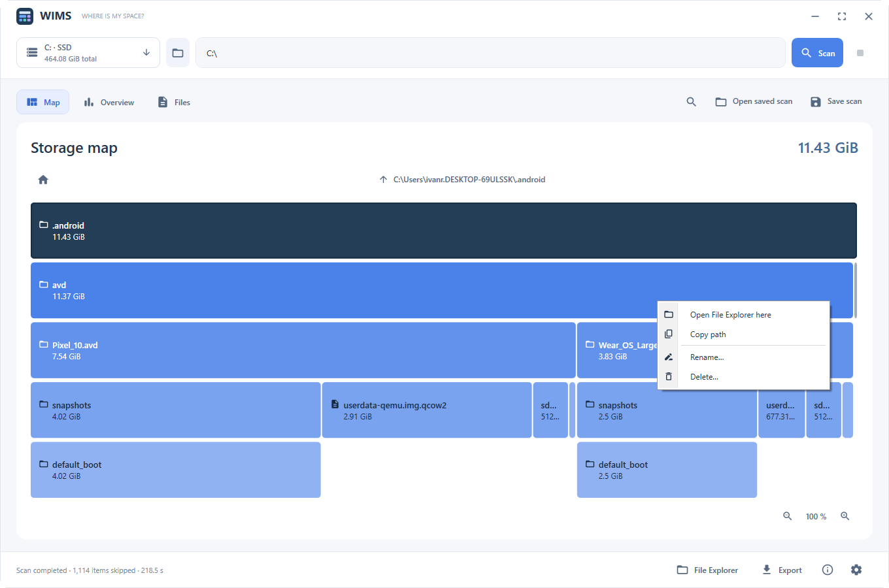This screenshot has height=588, width=889.
Task: Click the stop scan square button
Action: tap(860, 53)
